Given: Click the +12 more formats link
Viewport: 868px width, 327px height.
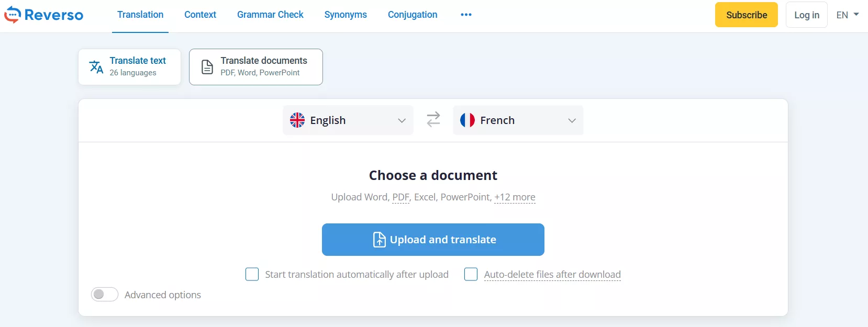Looking at the screenshot, I should (x=515, y=197).
